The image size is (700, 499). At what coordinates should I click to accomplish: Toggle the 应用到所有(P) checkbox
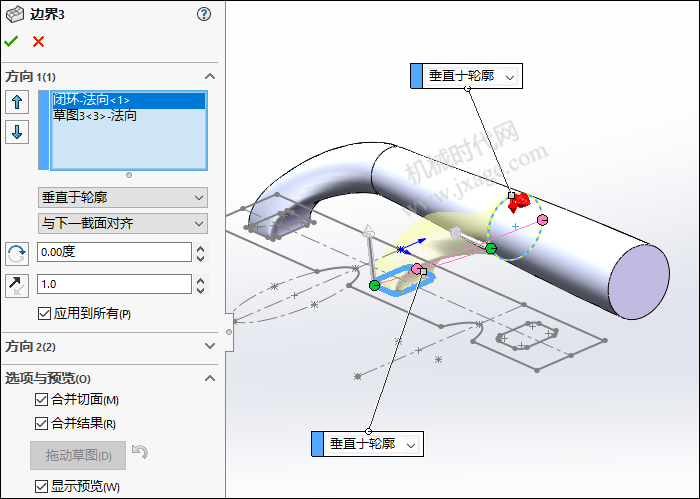[x=44, y=313]
